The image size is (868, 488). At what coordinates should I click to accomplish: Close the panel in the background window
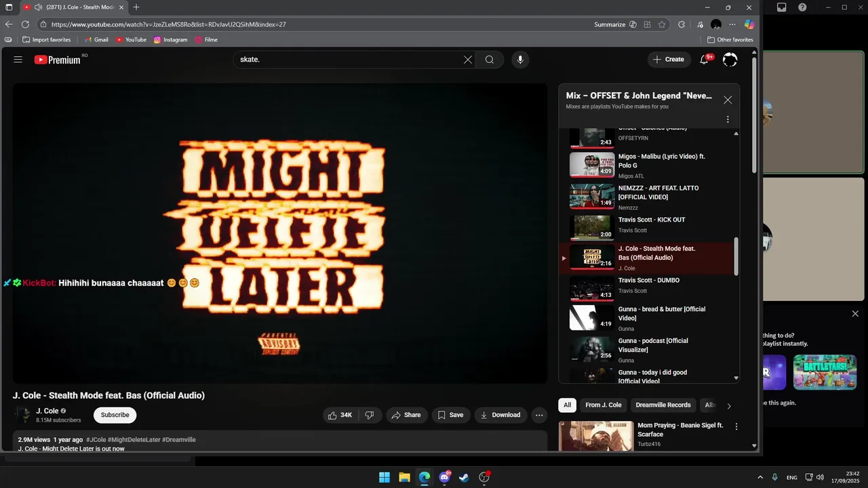(855, 314)
